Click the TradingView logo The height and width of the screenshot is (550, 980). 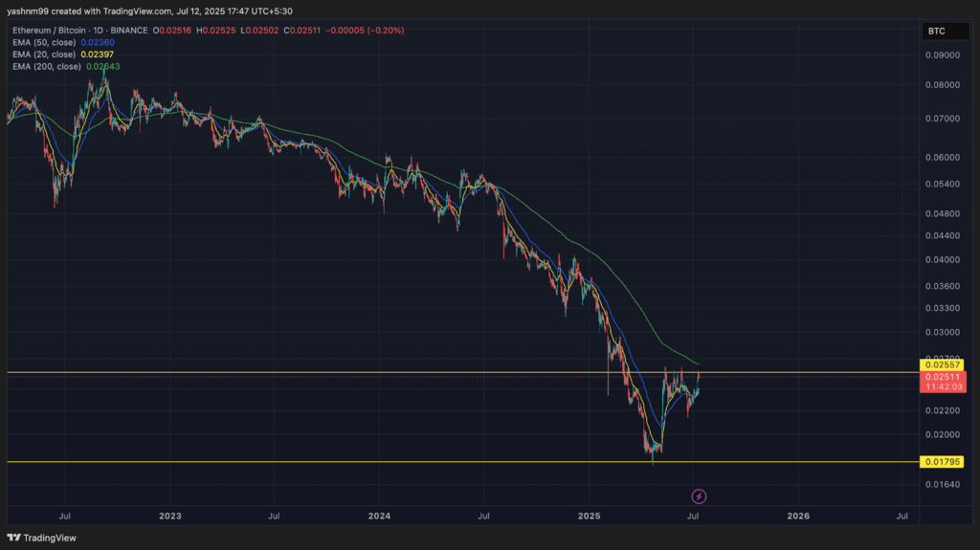[42, 538]
